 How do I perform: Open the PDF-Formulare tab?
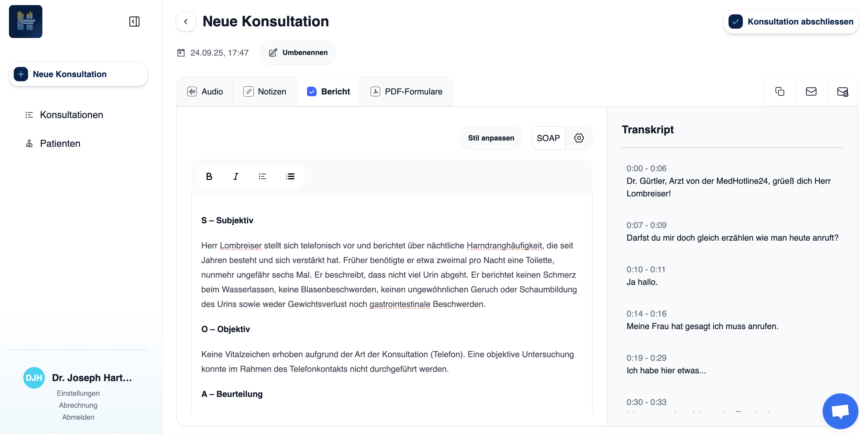[406, 92]
